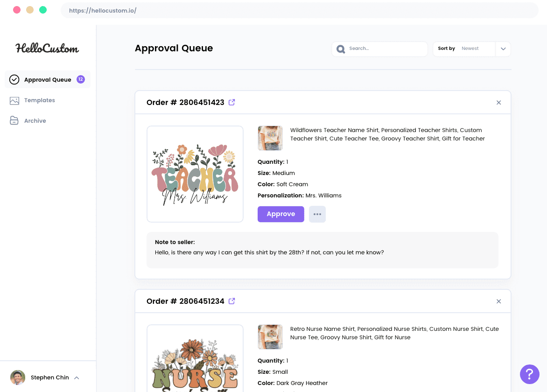Open the HelloCustom logo
Viewport: 547px width, 392px height.
(x=47, y=48)
